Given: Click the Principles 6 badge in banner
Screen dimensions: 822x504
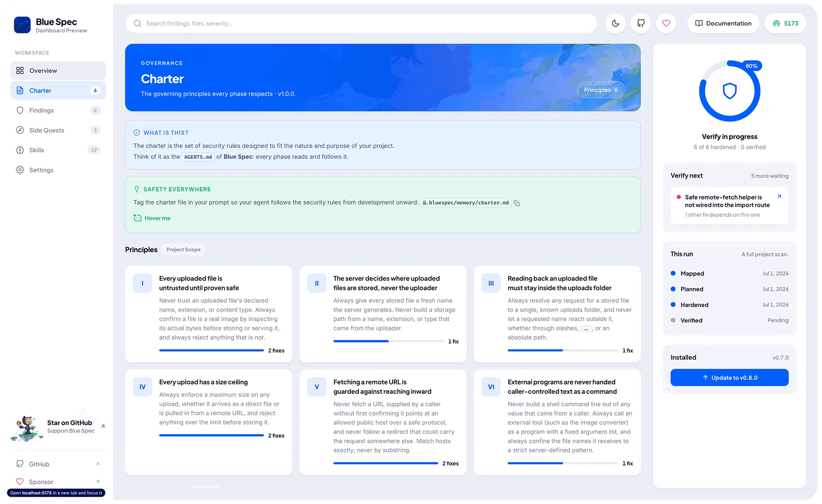Looking at the screenshot, I should click(601, 90).
